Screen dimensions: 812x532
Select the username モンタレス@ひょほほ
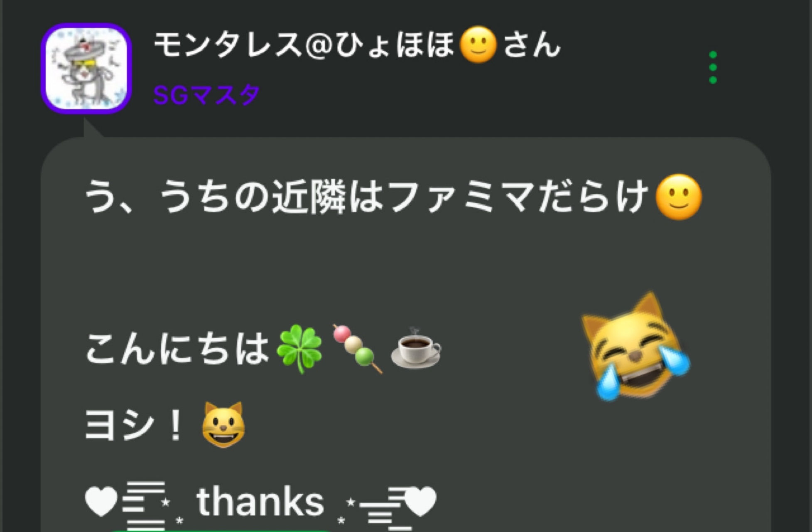pos(305,44)
